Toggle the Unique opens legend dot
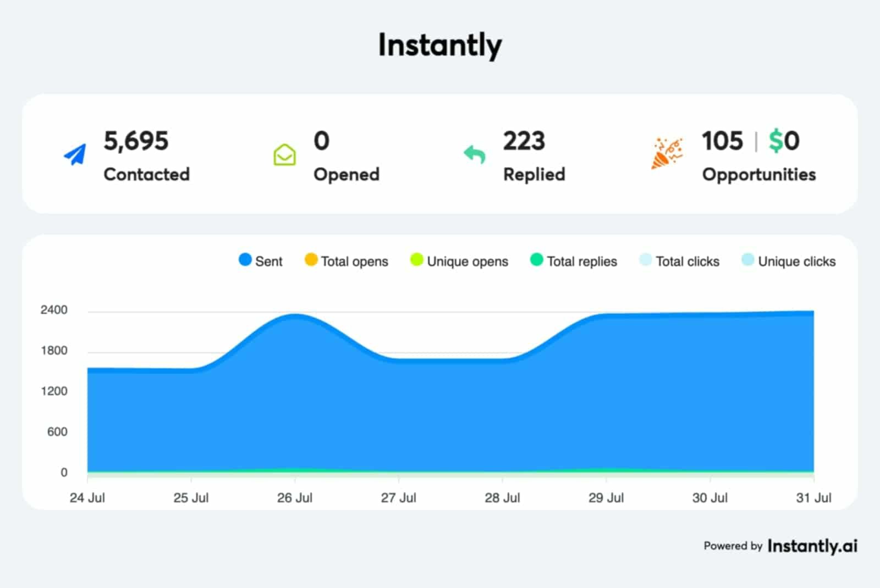 (416, 260)
